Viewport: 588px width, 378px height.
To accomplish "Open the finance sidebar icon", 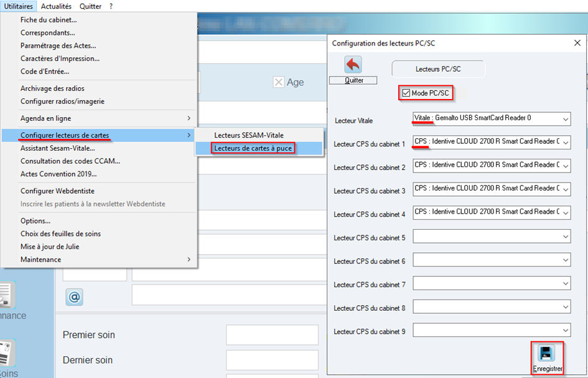I will coord(7,295).
